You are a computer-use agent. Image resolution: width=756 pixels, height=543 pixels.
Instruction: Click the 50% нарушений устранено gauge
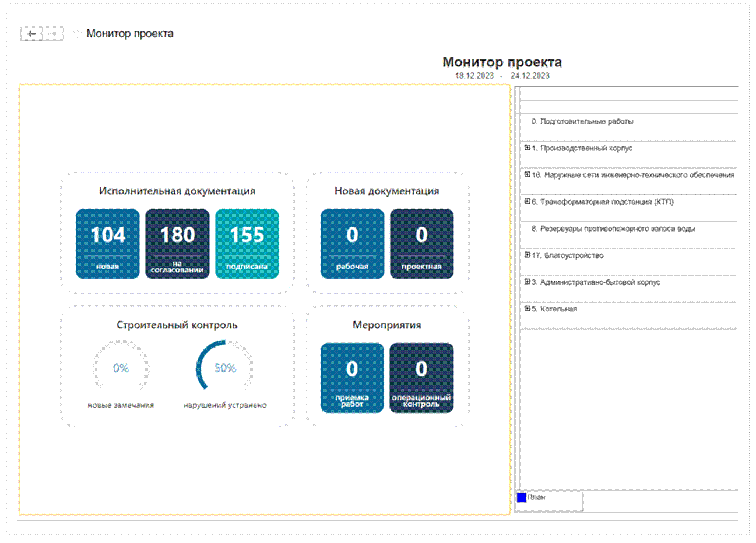point(225,369)
